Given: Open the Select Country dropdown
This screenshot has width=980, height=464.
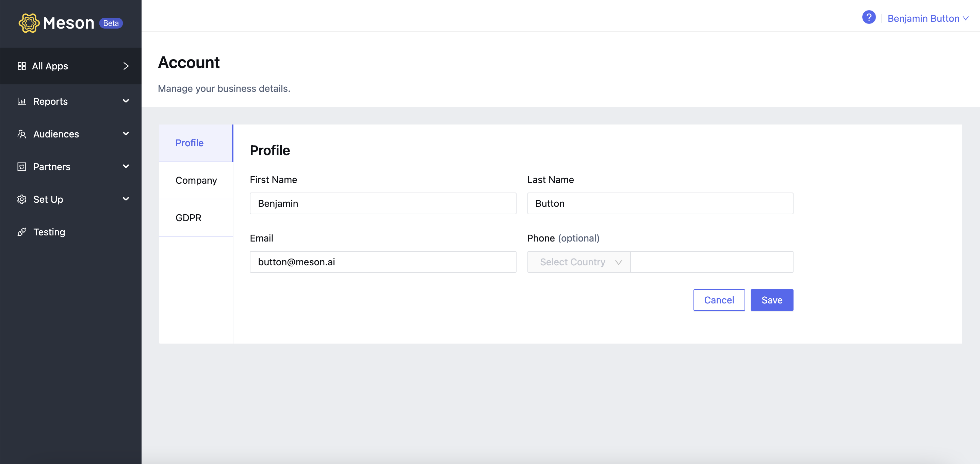Looking at the screenshot, I should pyautogui.click(x=578, y=262).
